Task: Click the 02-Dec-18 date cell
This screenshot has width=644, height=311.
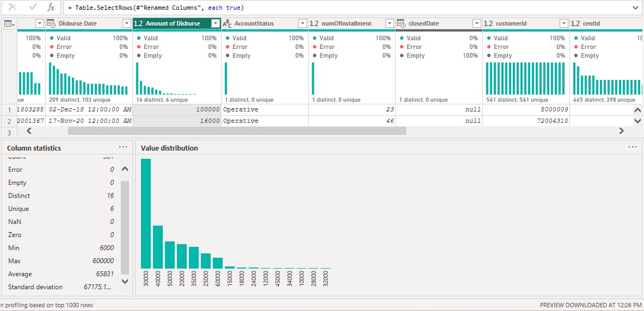Action: tap(89, 110)
